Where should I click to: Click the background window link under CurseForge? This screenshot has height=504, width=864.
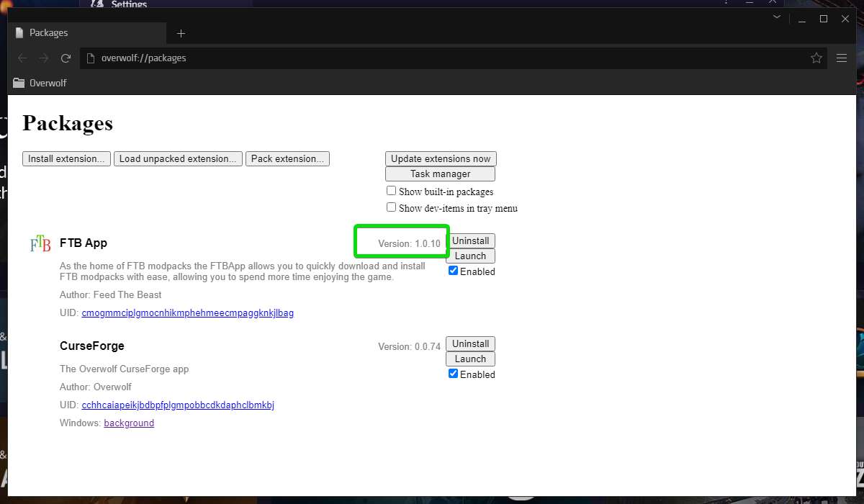click(x=129, y=423)
